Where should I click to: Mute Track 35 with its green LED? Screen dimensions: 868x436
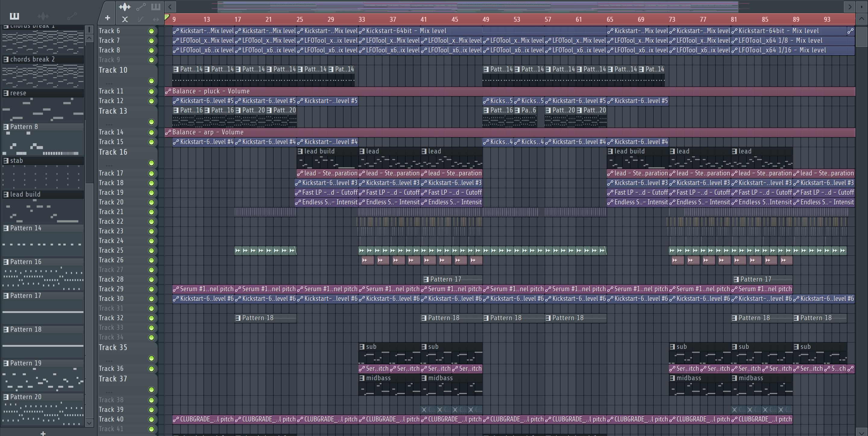(x=151, y=358)
